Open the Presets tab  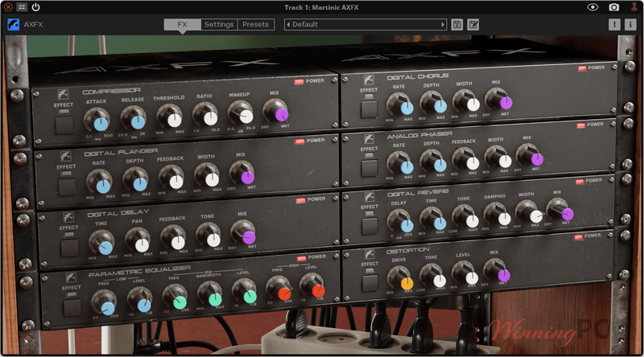[x=255, y=24]
